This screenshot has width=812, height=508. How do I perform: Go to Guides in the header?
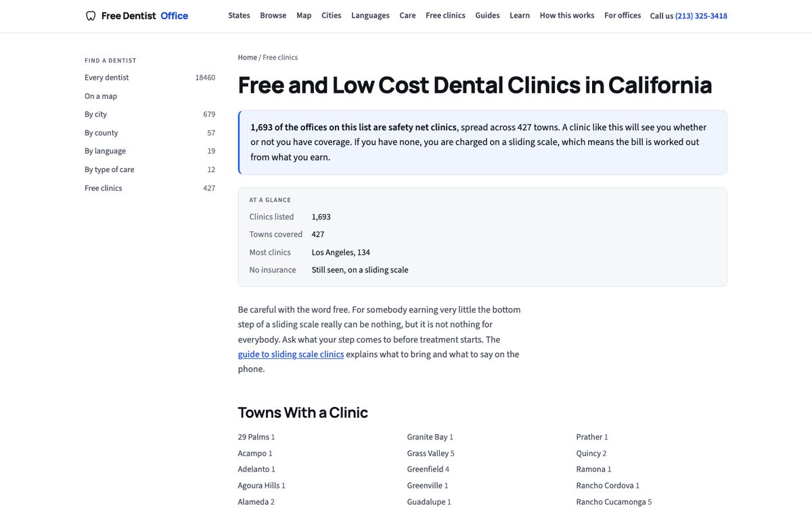487,16
